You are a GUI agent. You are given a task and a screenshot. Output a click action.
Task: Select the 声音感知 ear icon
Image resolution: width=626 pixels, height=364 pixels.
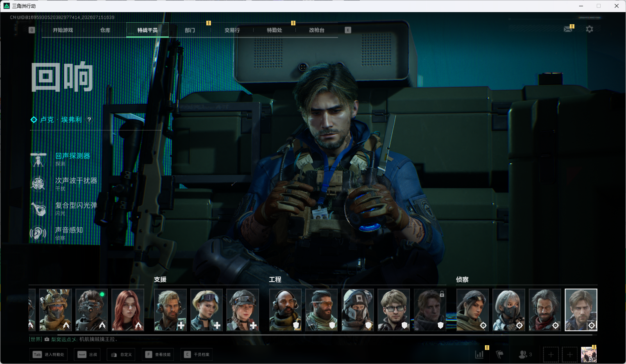click(x=38, y=233)
